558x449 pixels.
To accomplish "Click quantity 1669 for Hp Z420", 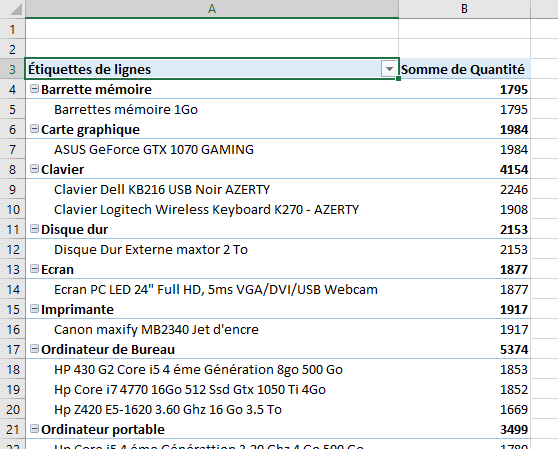I will pyautogui.click(x=514, y=410).
